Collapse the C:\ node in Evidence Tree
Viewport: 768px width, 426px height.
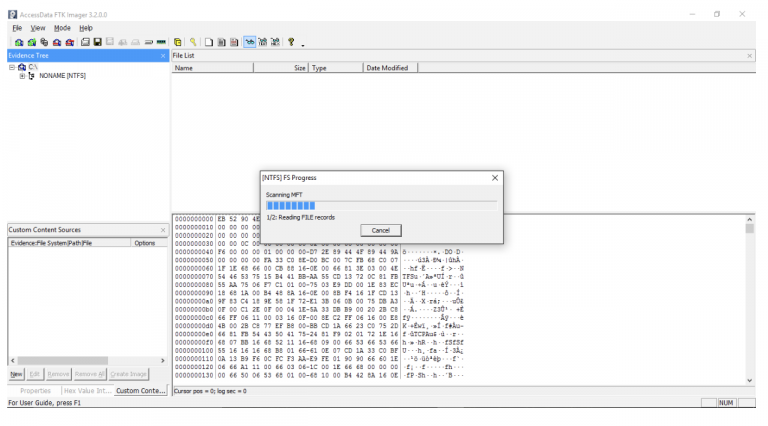[12, 67]
